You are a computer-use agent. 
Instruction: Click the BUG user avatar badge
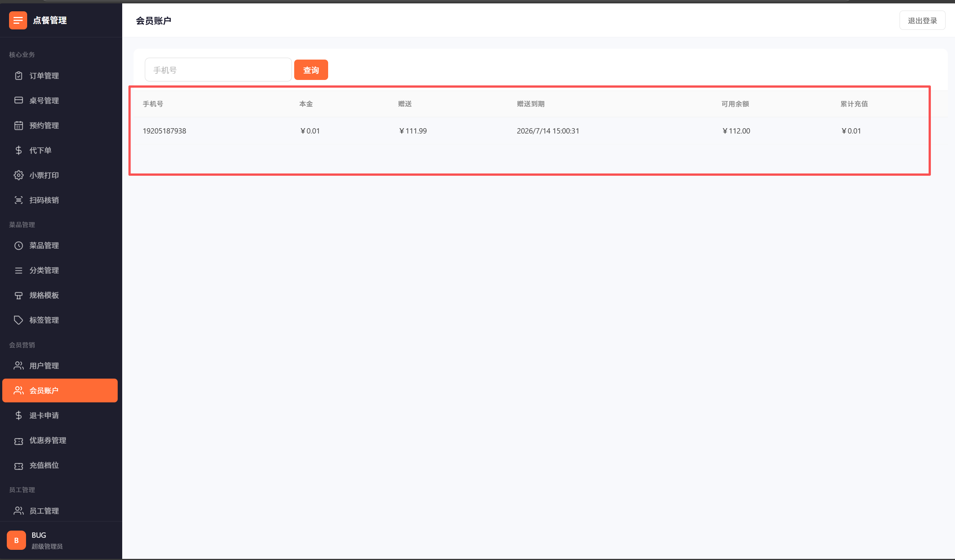16,540
